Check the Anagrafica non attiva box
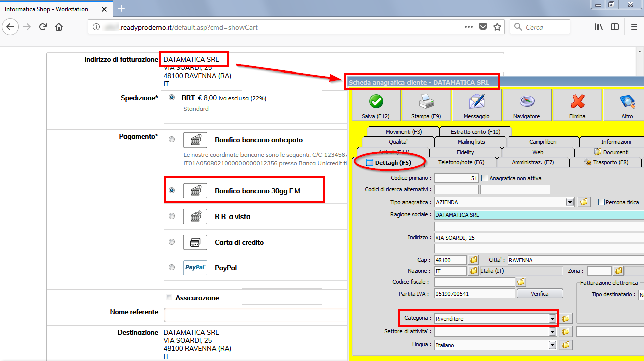 [485, 178]
